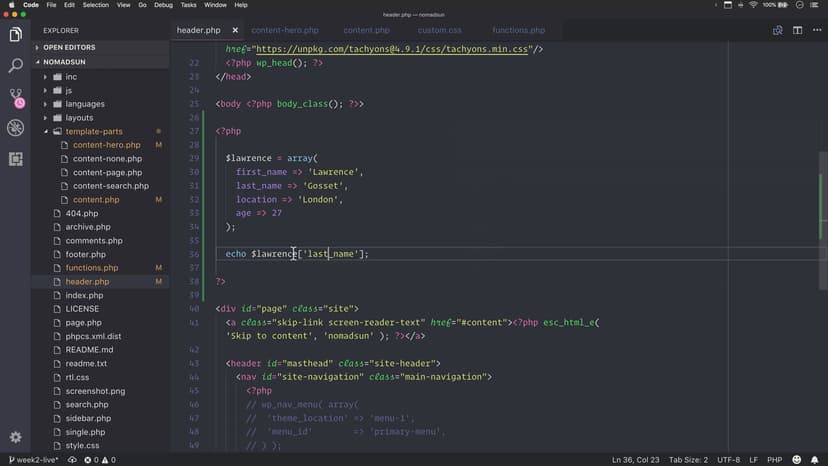The width and height of the screenshot is (828, 466).
Task: Open functions.php in the file tree
Action: point(91,268)
